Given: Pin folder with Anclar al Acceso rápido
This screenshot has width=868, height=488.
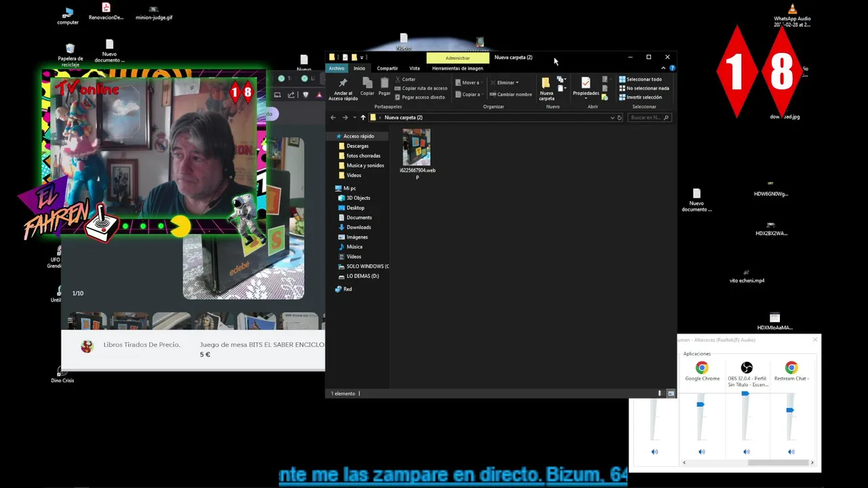Looking at the screenshot, I should point(343,89).
